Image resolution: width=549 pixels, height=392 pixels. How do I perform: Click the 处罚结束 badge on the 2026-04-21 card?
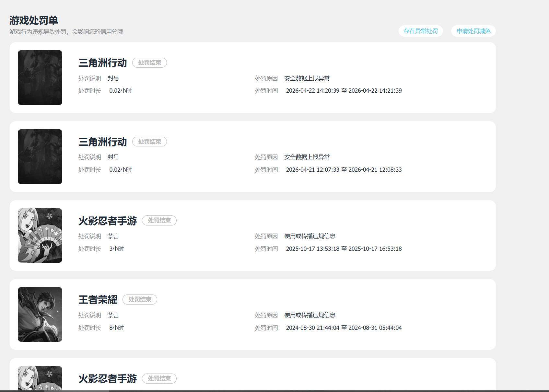tap(149, 142)
